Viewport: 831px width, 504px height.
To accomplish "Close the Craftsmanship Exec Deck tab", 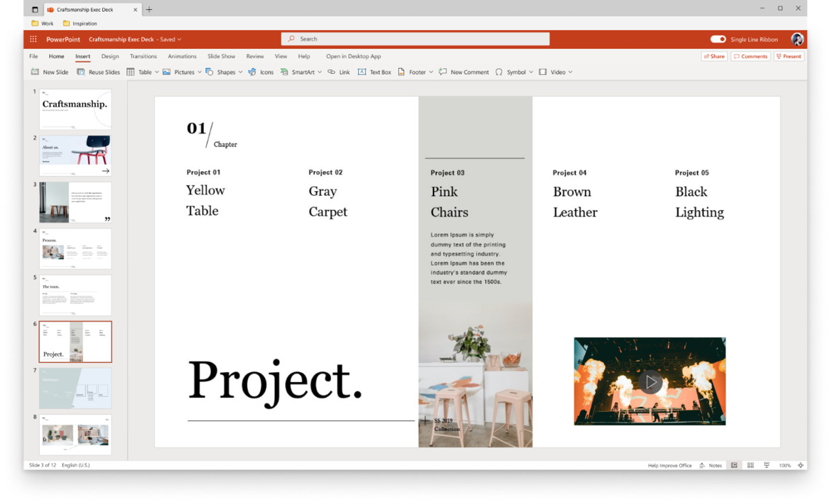I will [x=135, y=9].
